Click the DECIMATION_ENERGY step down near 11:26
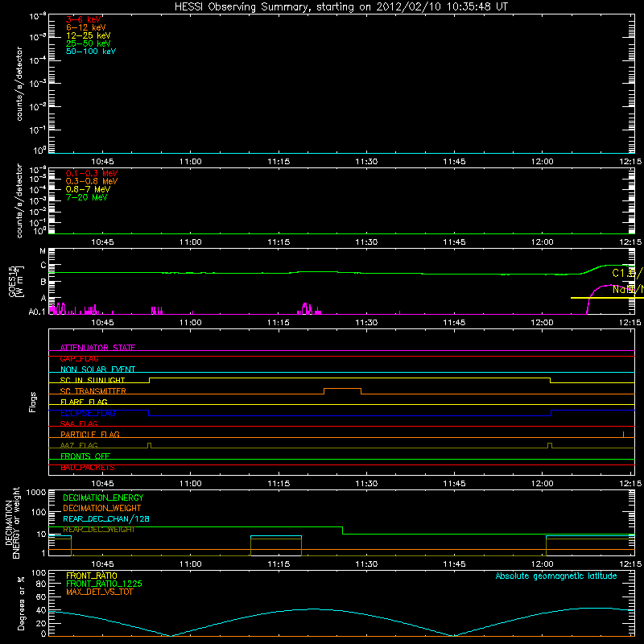The height and width of the screenshot is (644, 644). (x=343, y=530)
